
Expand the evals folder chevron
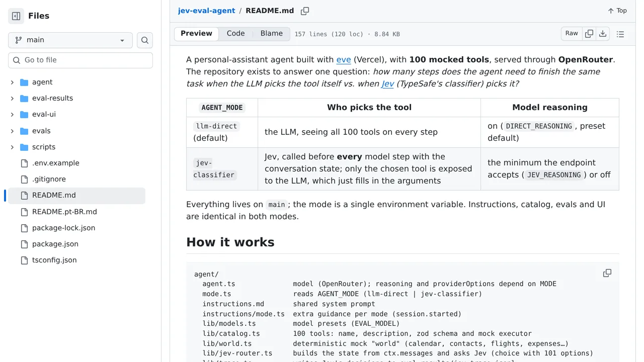point(12,131)
